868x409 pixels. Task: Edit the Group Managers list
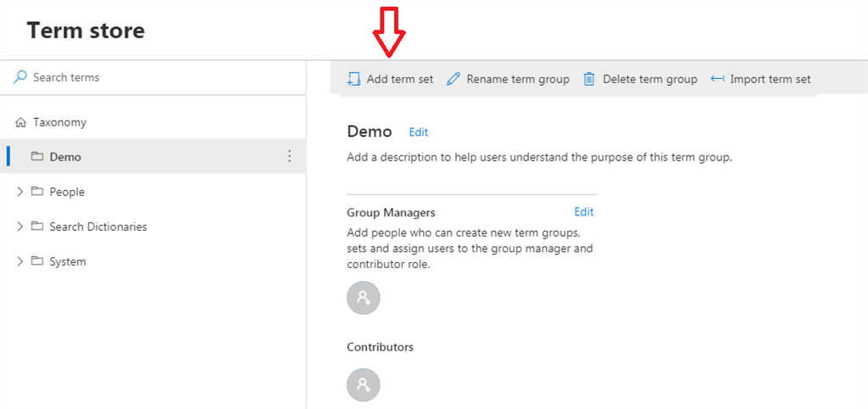[x=584, y=211]
